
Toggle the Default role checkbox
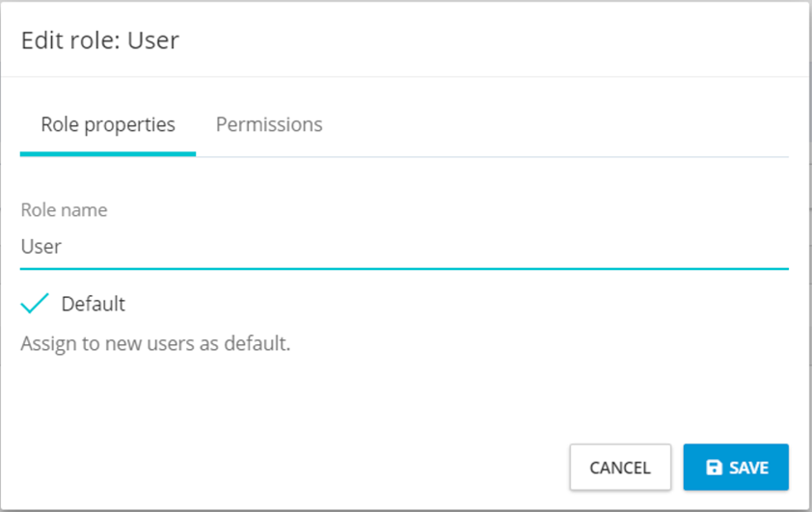[35, 304]
